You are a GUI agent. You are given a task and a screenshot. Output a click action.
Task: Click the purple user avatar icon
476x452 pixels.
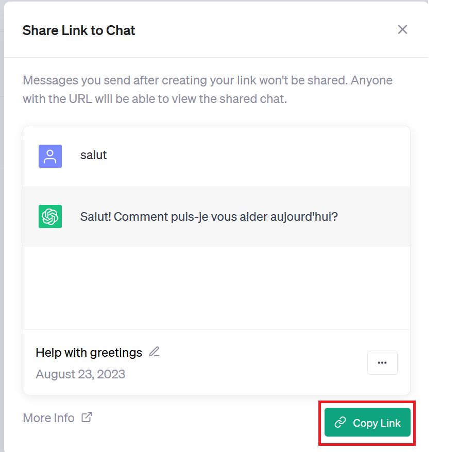click(50, 156)
